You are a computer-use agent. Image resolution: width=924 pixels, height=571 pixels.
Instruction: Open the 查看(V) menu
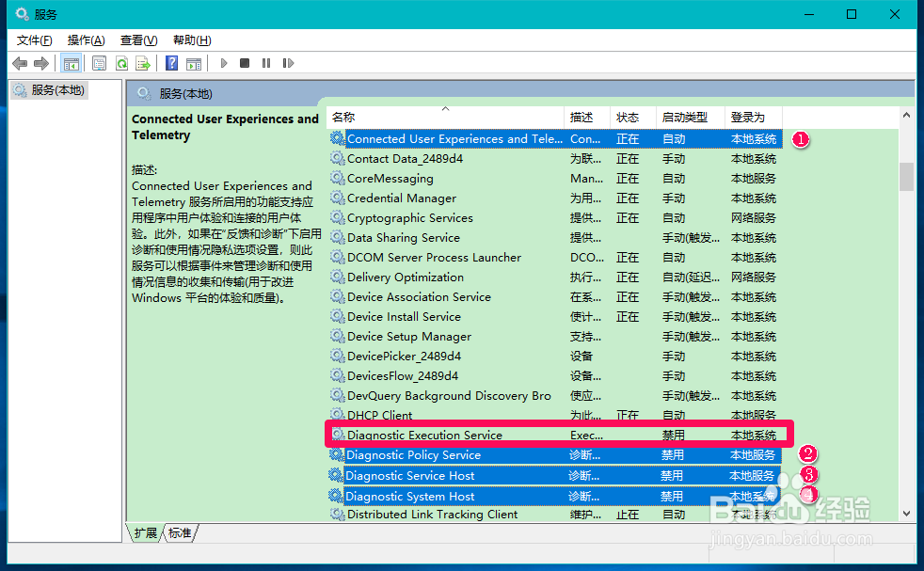(x=138, y=40)
